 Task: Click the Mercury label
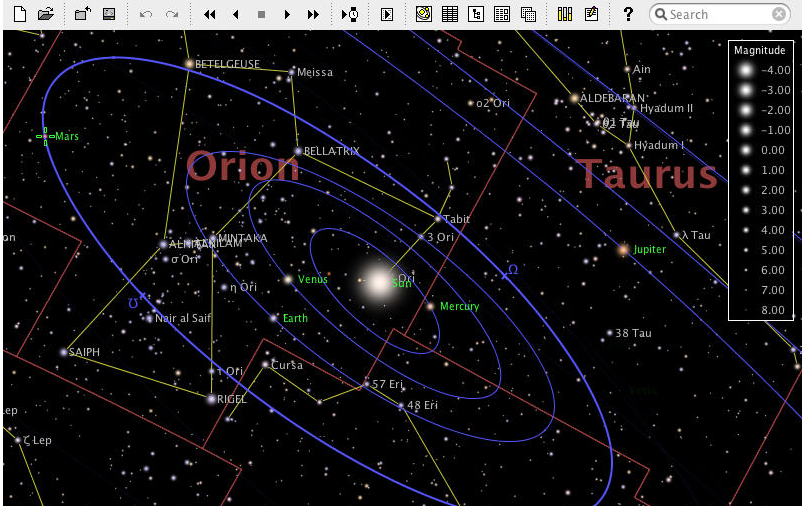[459, 306]
